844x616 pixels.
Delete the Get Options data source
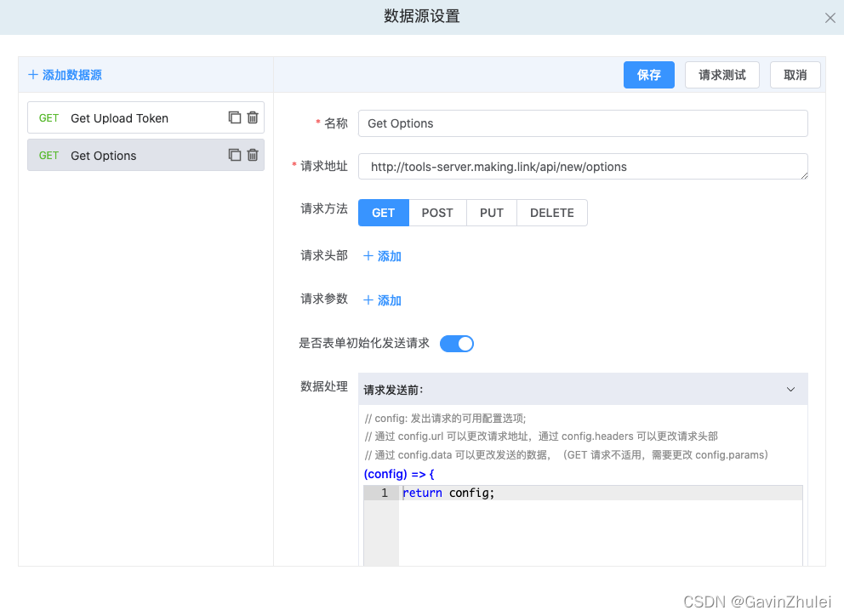253,155
